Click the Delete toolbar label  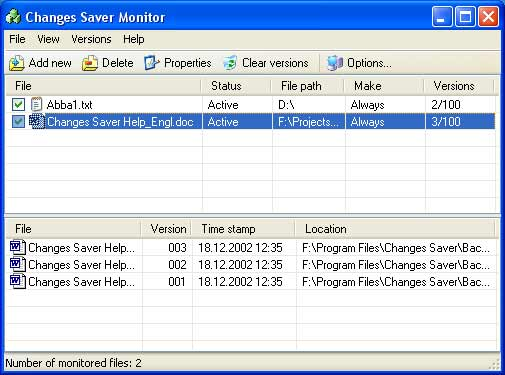click(118, 63)
